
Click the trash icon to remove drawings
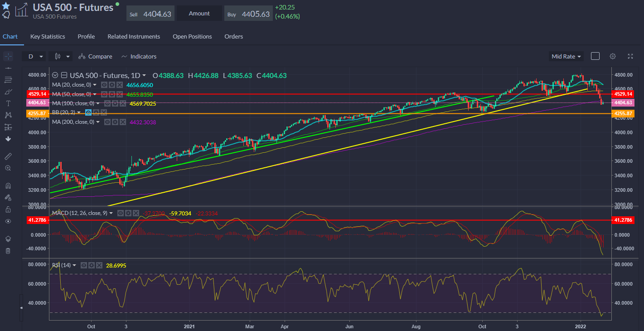tap(8, 251)
